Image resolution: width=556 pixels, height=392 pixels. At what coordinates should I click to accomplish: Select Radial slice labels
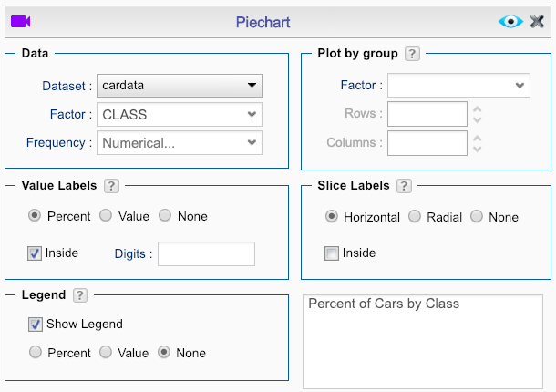(x=415, y=216)
